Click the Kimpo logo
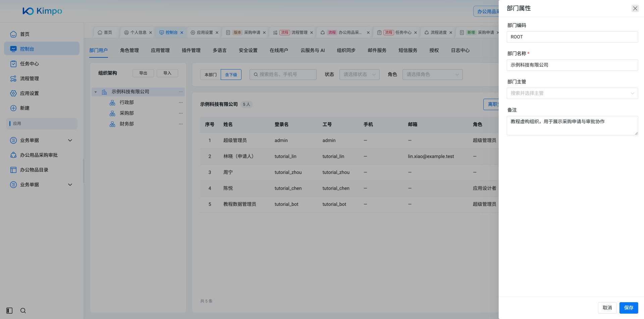The height and width of the screenshot is (319, 644). (42, 11)
